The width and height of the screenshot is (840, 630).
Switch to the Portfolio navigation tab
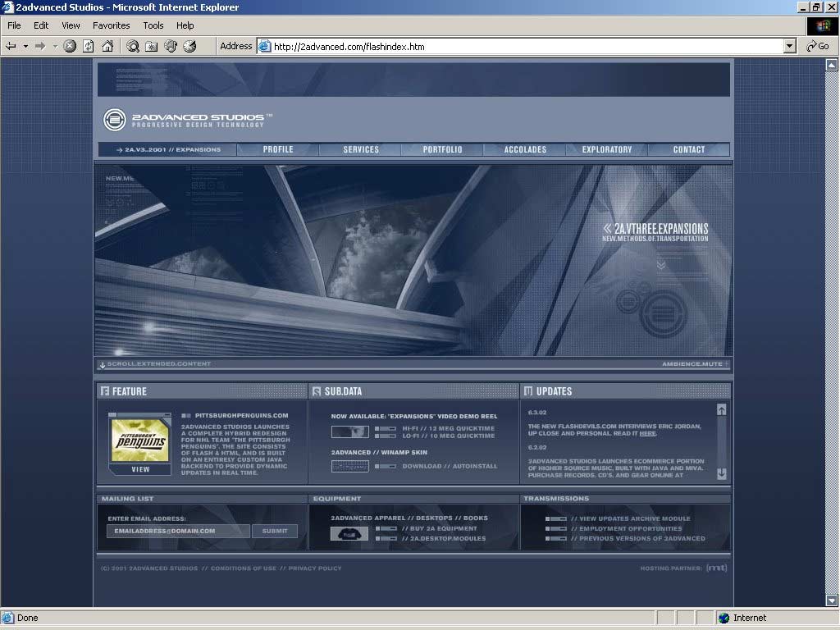[x=442, y=149]
